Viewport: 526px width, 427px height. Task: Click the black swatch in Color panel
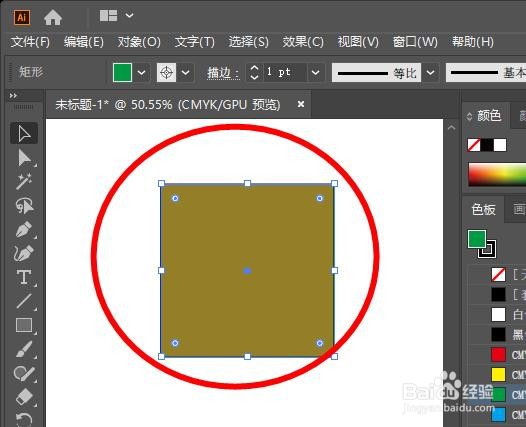click(x=487, y=145)
